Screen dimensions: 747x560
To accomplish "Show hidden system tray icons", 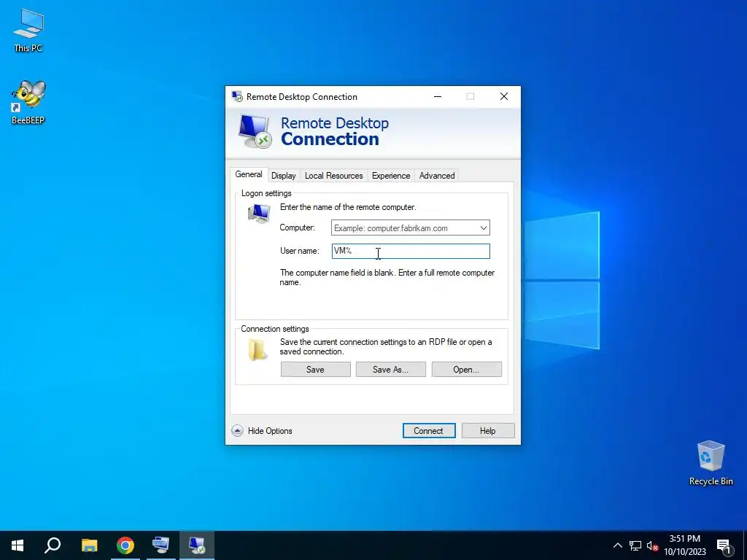I will 617,545.
